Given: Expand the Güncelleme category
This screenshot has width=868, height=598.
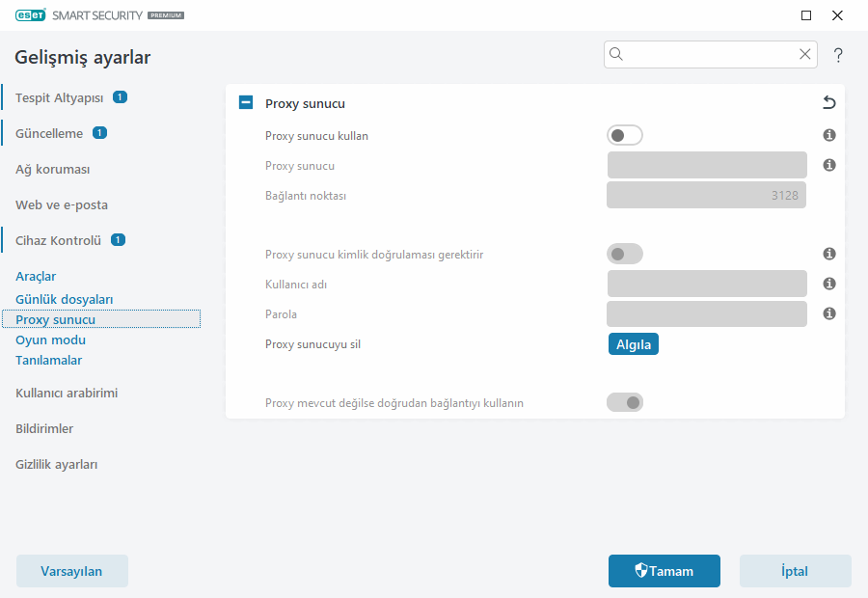Looking at the screenshot, I should (x=48, y=132).
